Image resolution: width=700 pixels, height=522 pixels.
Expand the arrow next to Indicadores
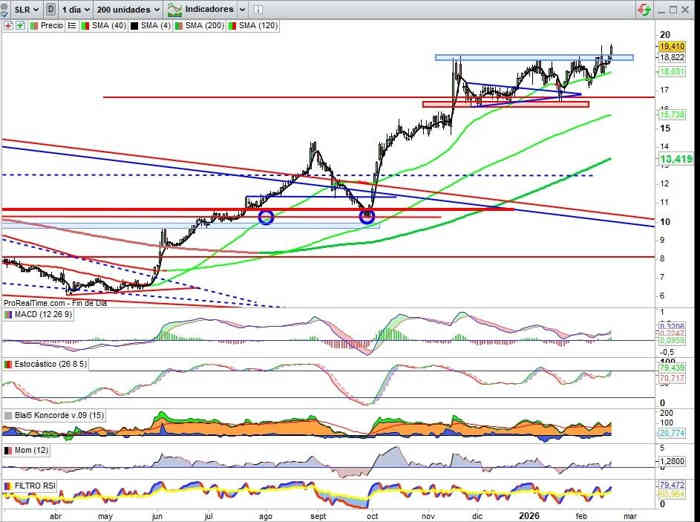[240, 8]
